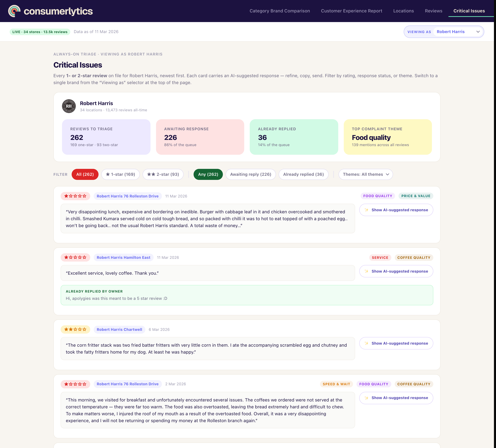
Task: Click the Robert Harris RH brand avatar
Action: pos(69,106)
